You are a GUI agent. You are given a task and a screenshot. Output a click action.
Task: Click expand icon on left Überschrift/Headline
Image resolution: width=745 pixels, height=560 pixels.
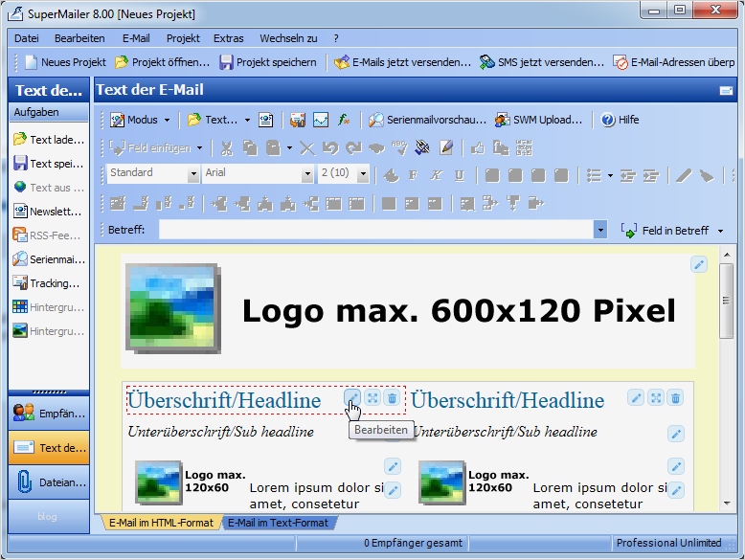point(372,397)
